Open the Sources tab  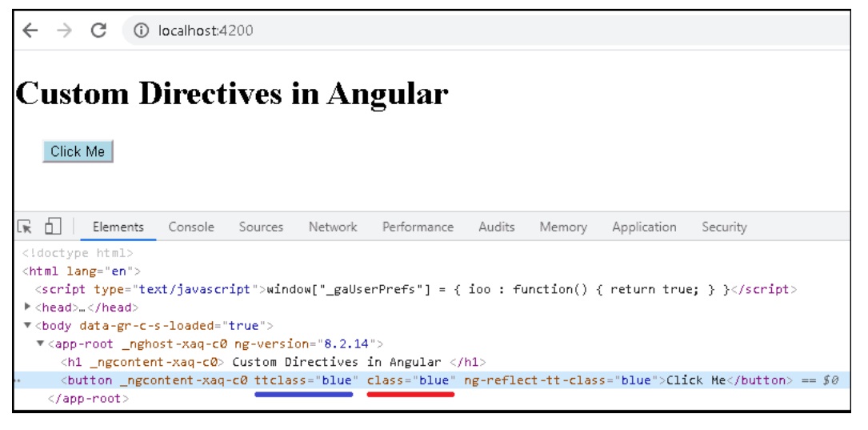tap(261, 227)
